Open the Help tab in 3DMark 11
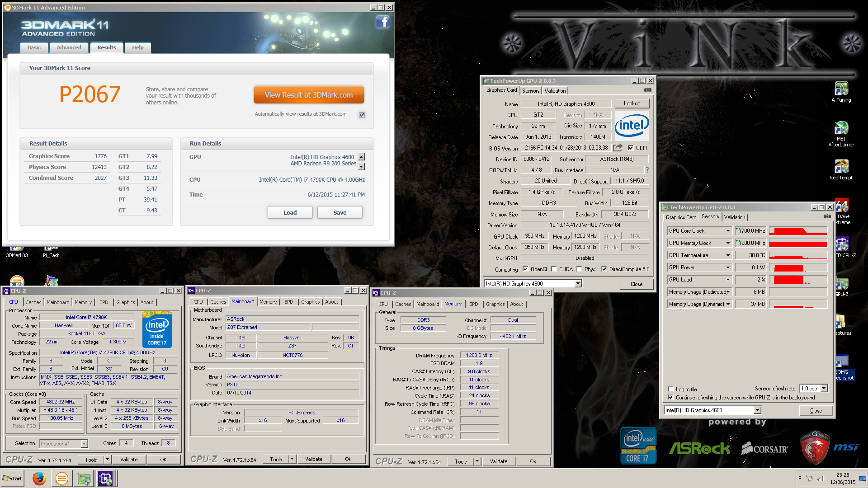 137,47
